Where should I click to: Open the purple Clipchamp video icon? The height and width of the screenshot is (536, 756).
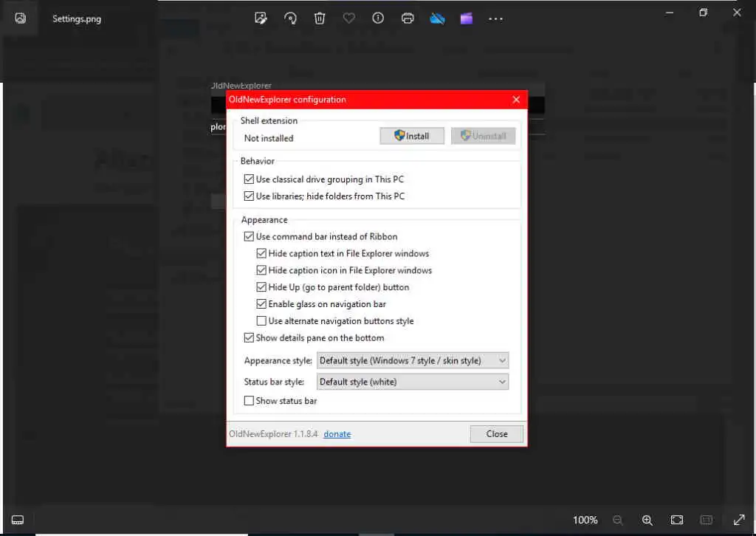point(467,18)
